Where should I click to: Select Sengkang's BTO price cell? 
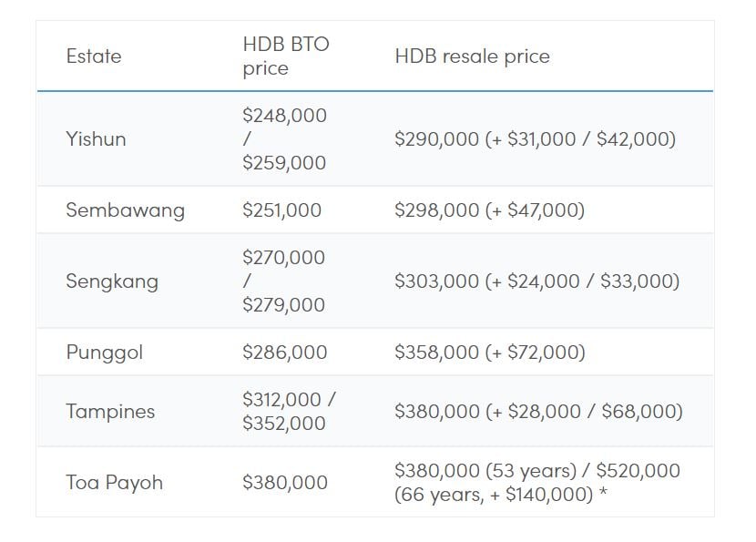pyautogui.click(x=283, y=281)
